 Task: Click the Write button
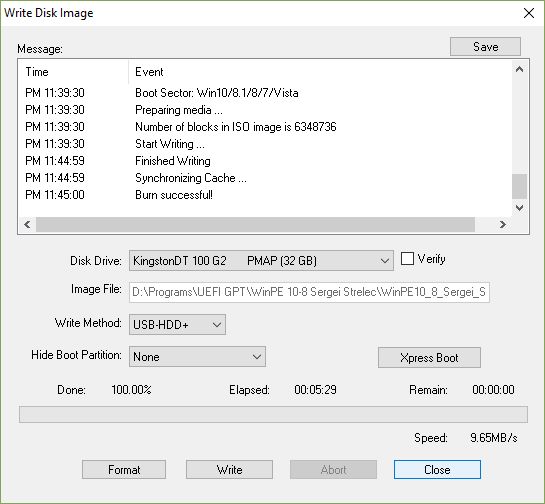point(229,470)
